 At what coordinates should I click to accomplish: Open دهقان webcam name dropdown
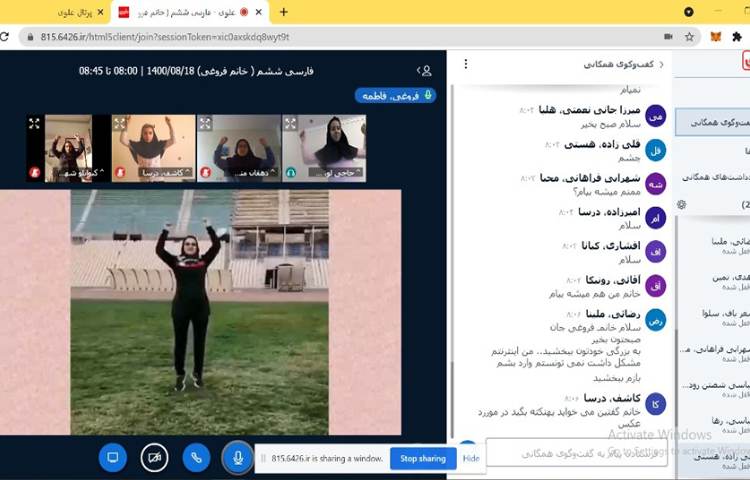coord(250,173)
